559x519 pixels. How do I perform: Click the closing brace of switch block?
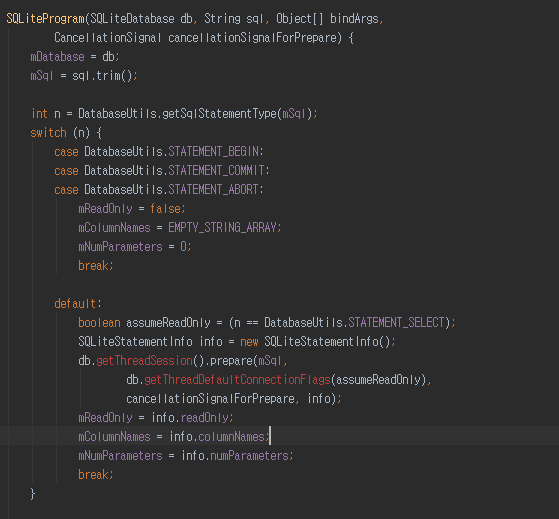click(33, 494)
